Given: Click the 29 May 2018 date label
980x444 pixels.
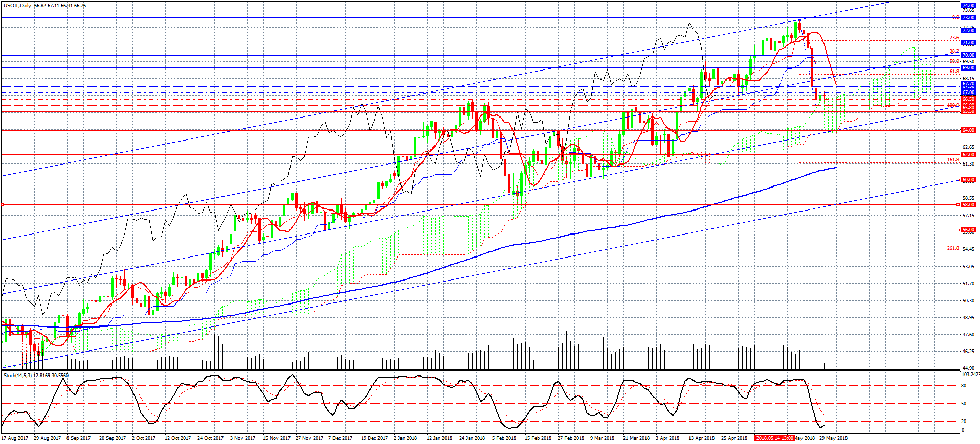Looking at the screenshot, I should coord(833,438).
